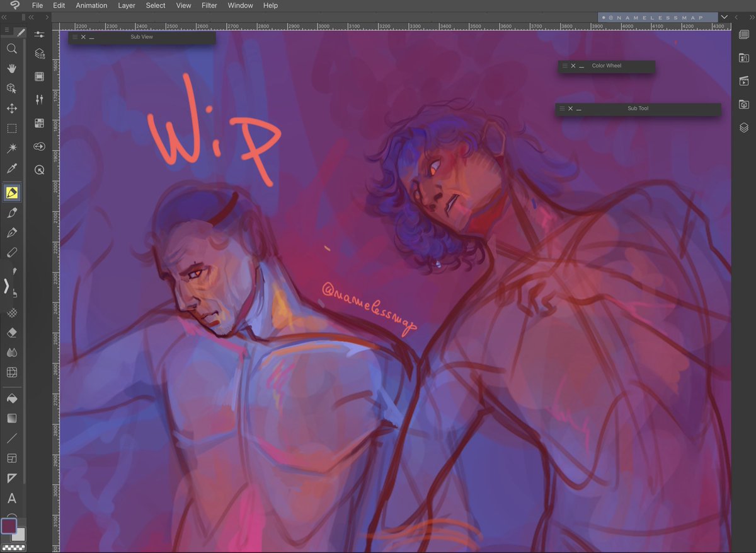
Task: Open the clapperboard movie material icon
Action: [743, 81]
